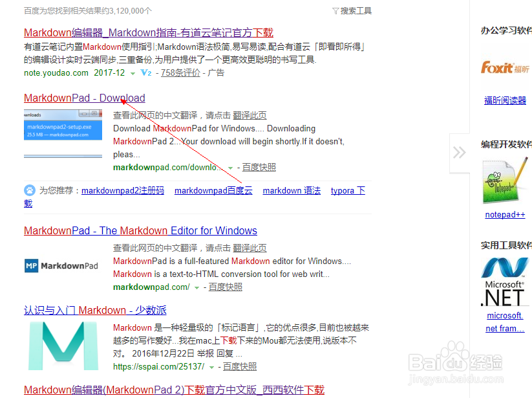The height and width of the screenshot is (398, 532).
Task: Open the 福昕阅读器 link
Action: [505, 100]
